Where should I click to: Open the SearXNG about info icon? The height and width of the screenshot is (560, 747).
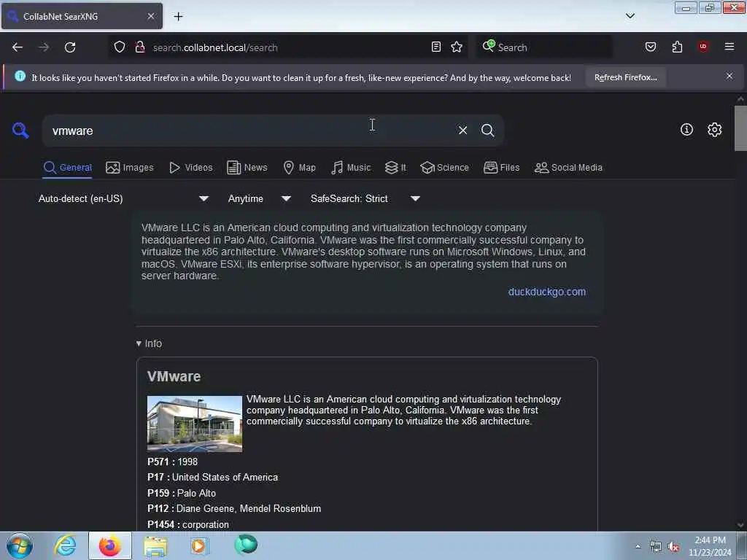tap(686, 130)
